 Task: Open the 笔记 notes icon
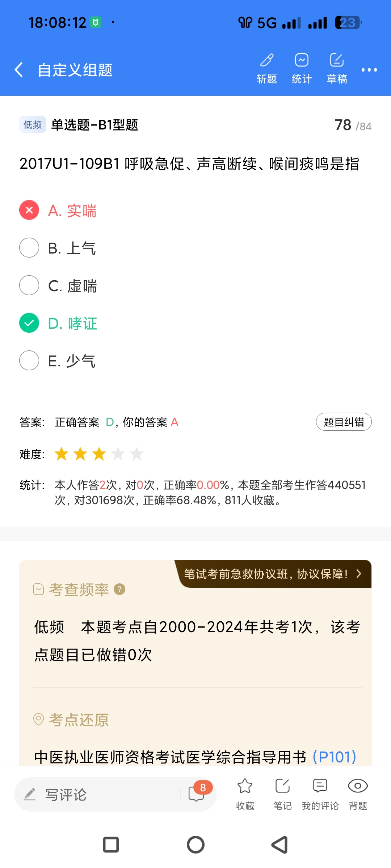pyautogui.click(x=282, y=786)
